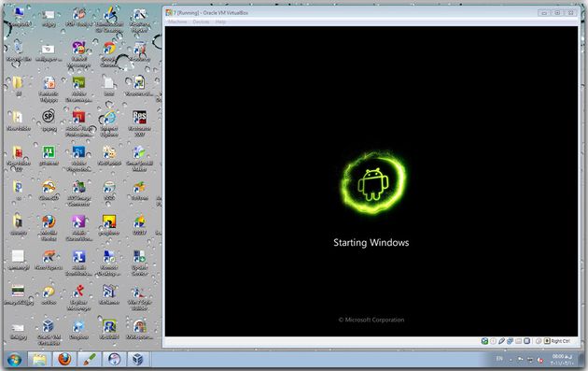Screen dimensions: 588x371
Task: Switch to the VirtualBox taskbar button
Action: [138, 360]
